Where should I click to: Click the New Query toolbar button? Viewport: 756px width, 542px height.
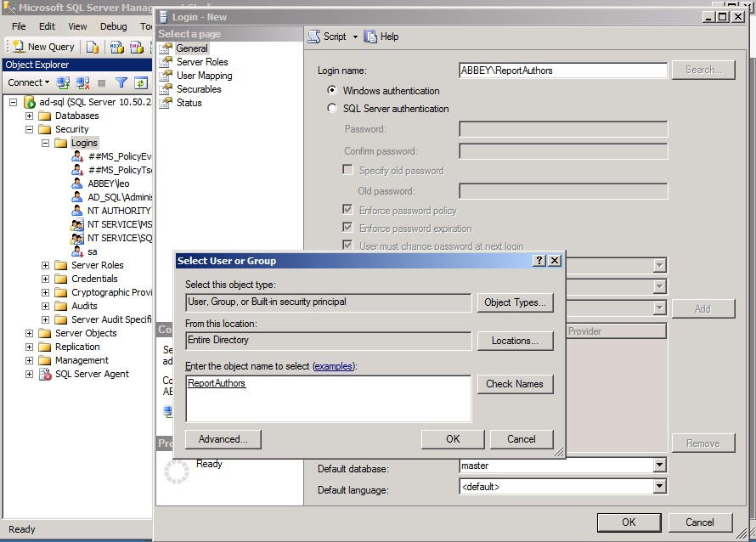[44, 47]
